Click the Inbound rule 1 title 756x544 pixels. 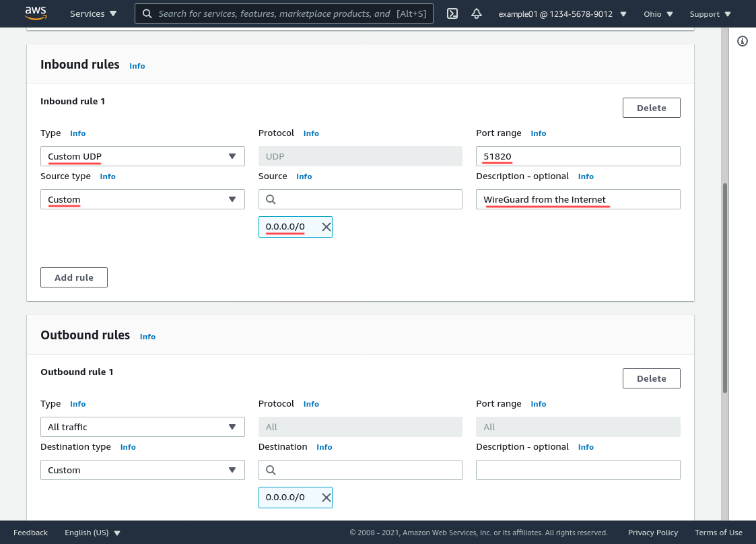pyautogui.click(x=73, y=101)
